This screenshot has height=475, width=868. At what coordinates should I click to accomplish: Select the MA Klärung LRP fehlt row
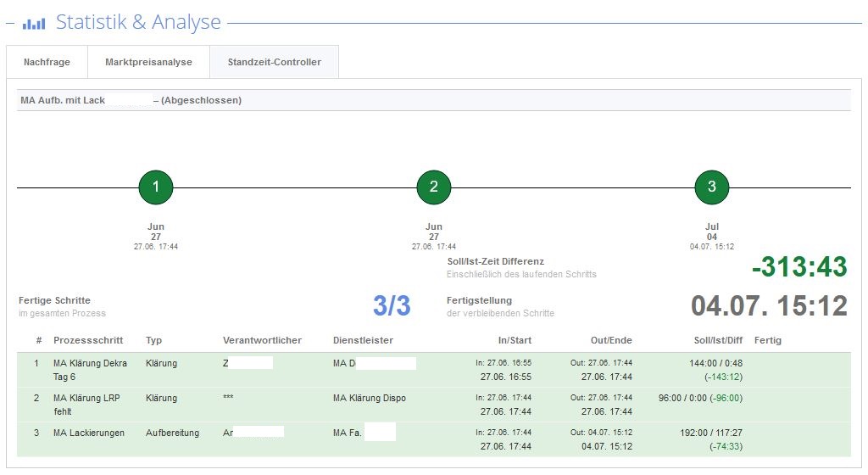click(x=433, y=405)
